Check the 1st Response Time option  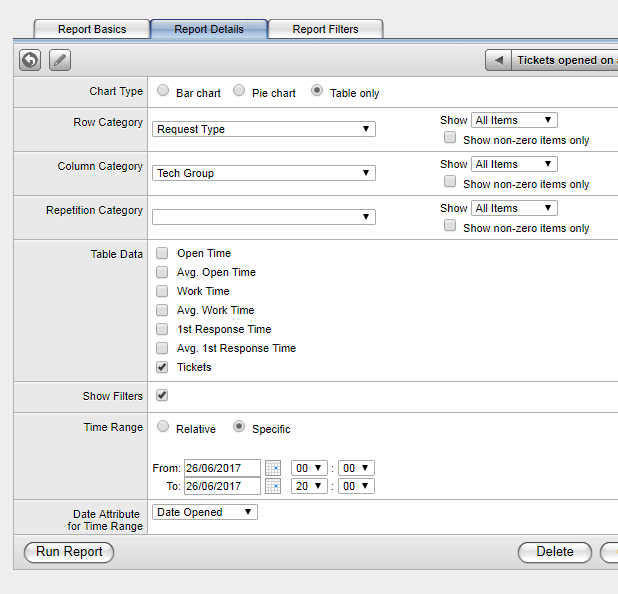click(x=162, y=329)
